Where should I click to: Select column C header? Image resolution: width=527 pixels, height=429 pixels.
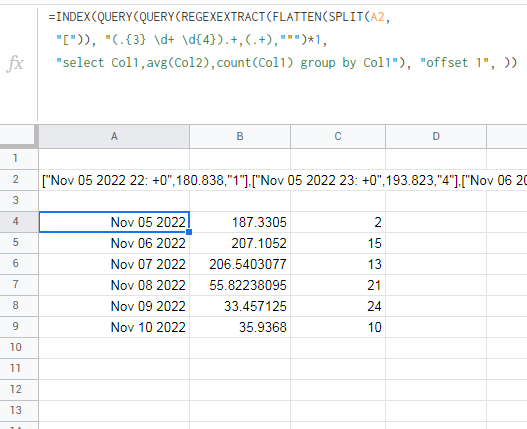pyautogui.click(x=338, y=136)
